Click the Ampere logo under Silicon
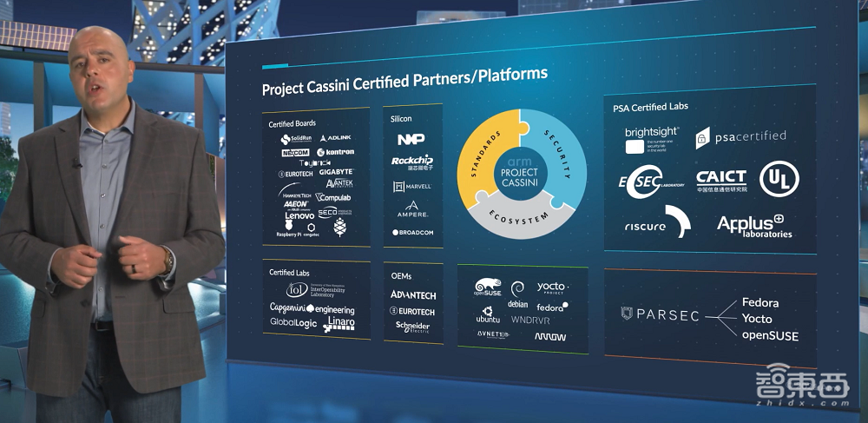Viewport: 868px width, 423px height. click(x=412, y=209)
